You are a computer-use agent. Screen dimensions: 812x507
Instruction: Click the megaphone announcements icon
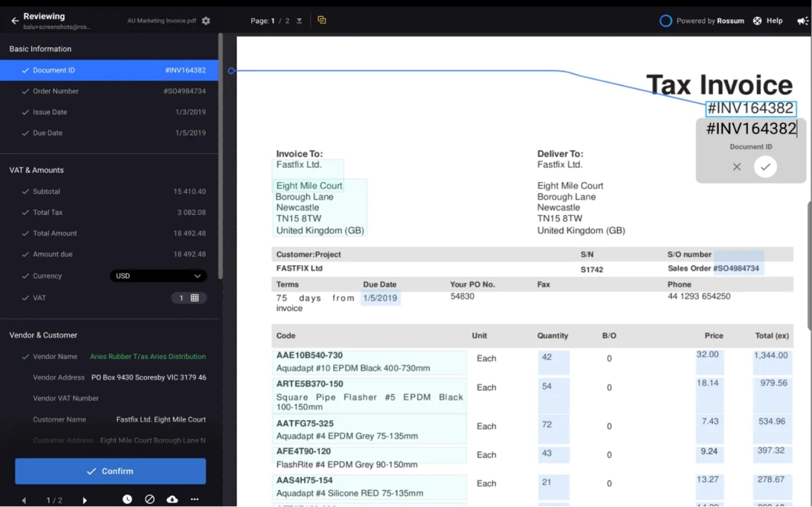coord(802,21)
